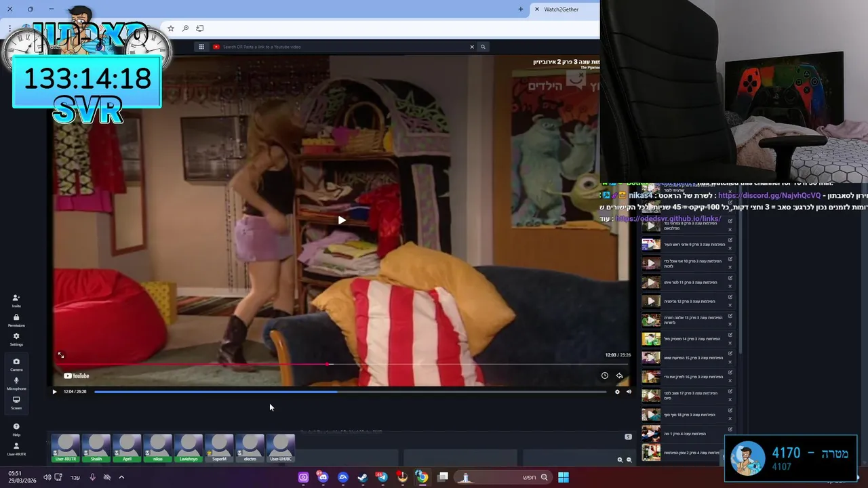The height and width of the screenshot is (488, 868).
Task: Click the icon right of address bar zoom
Action: coord(199,28)
